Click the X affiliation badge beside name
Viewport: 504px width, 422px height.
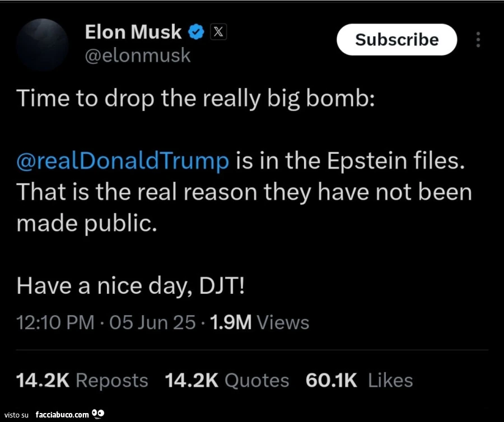218,32
